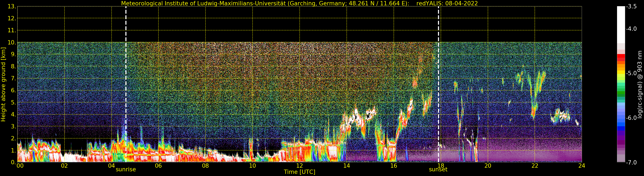The width and height of the screenshot is (644, 176).
Task: Click the colorbar tick value -4.0
Action: click(x=632, y=29)
